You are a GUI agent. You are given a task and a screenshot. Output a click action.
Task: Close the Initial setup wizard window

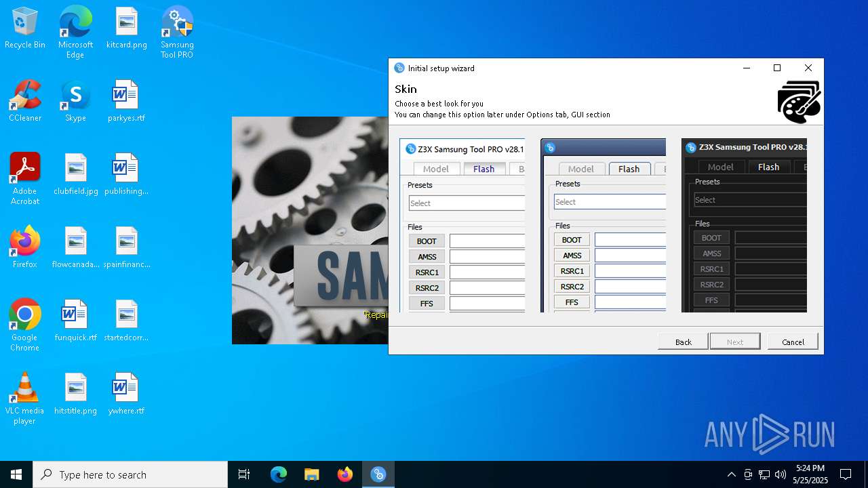point(808,68)
